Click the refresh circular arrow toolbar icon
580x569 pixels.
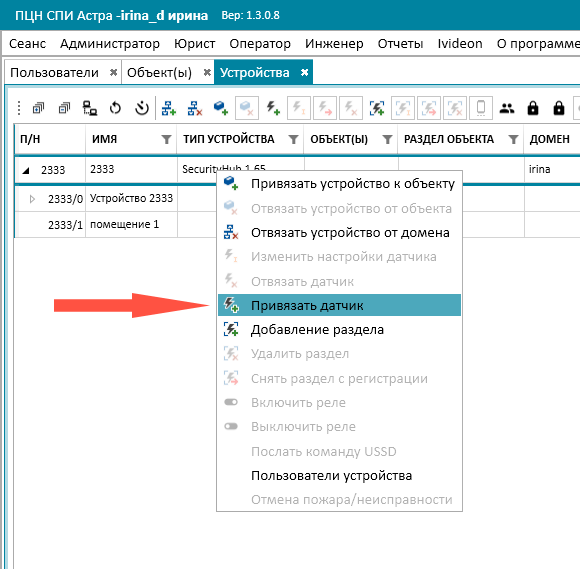pos(115,108)
